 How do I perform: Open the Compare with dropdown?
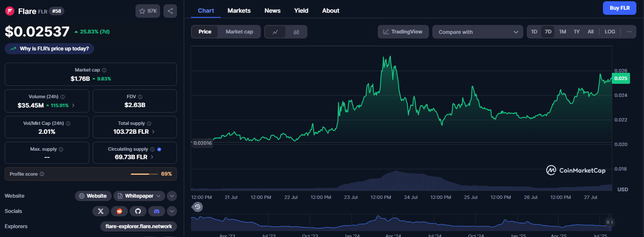coord(478,32)
